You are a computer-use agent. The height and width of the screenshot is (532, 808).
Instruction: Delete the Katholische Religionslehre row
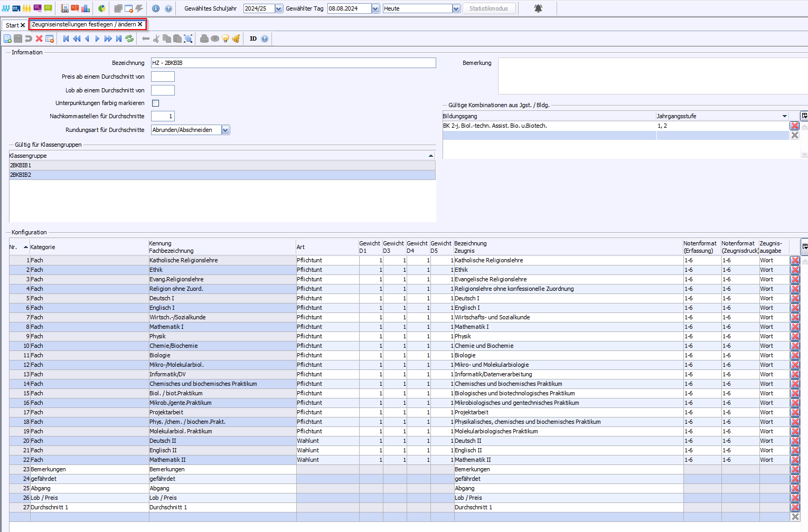coord(795,260)
